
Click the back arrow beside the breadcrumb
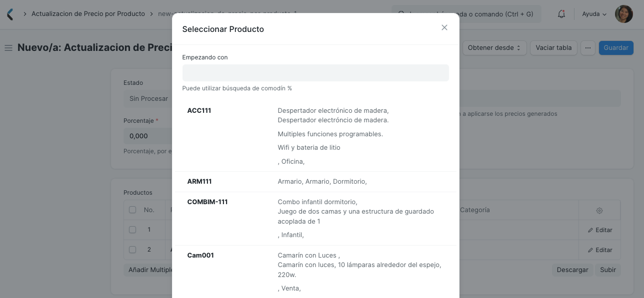(x=10, y=13)
